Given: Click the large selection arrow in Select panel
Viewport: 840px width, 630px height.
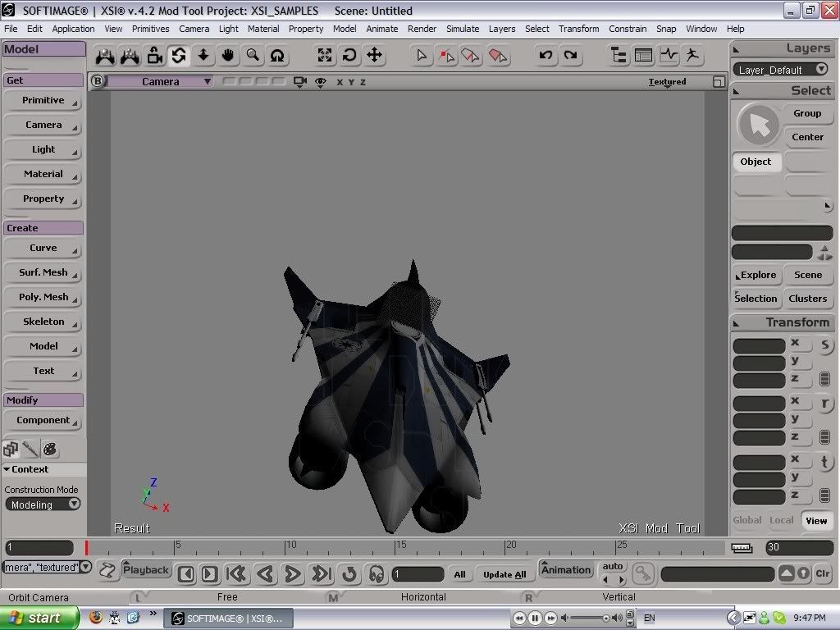Looking at the screenshot, I should pyautogui.click(x=759, y=125).
